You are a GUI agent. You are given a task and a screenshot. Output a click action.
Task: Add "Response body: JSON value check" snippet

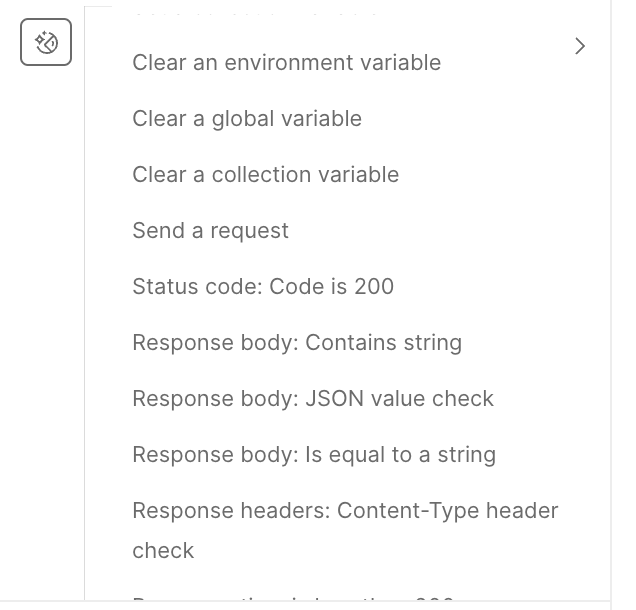pos(313,398)
